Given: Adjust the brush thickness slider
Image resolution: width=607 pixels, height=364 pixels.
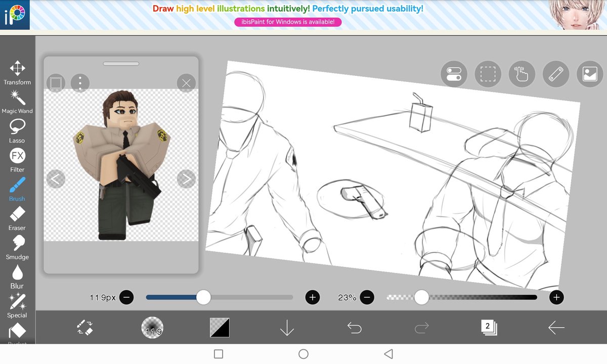Looking at the screenshot, I should pos(220,297).
